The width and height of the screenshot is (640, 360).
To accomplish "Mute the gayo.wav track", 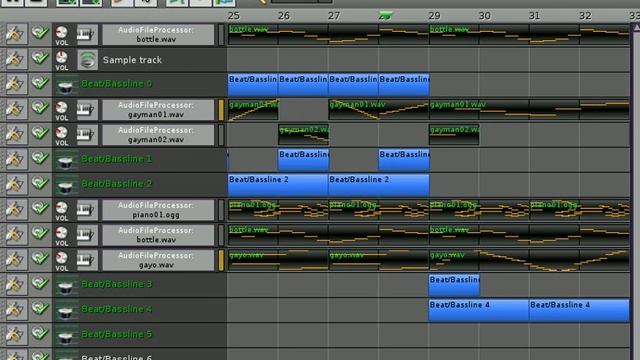I will [x=40, y=259].
